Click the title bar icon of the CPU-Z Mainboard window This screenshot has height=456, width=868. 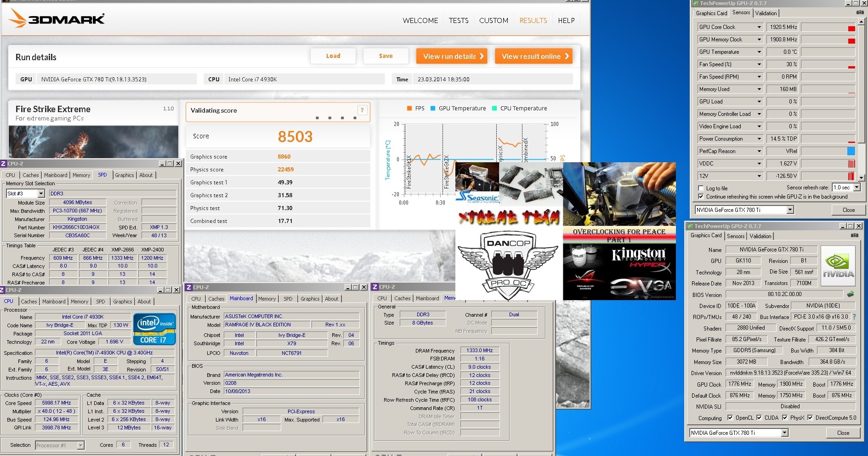coord(188,287)
